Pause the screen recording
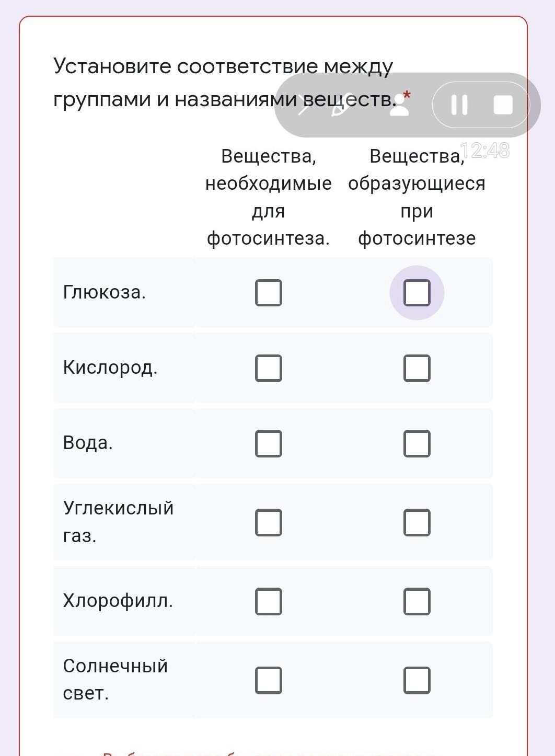The image size is (555, 756). (x=459, y=105)
